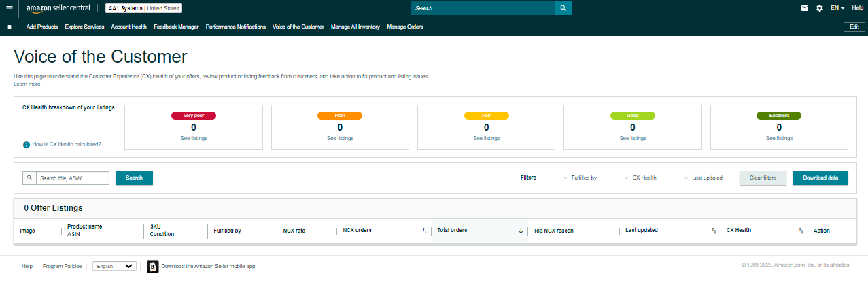This screenshot has width=868, height=304.
Task: Click the Image column header
Action: [27, 231]
